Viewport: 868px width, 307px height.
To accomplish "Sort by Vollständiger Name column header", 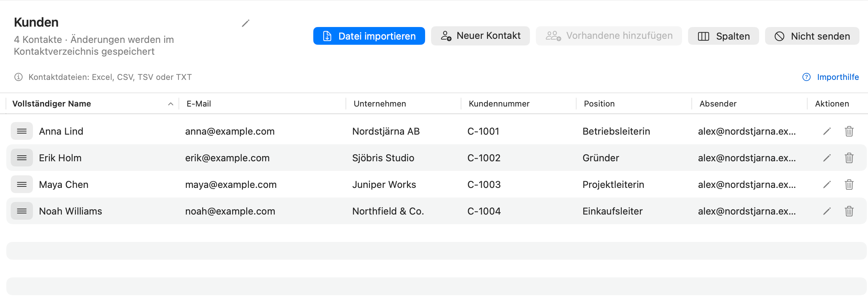I will coord(93,104).
